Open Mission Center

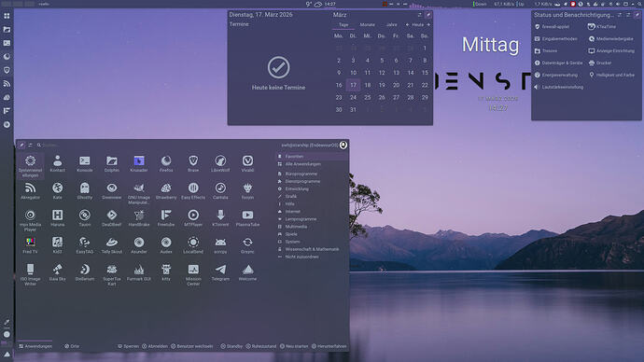pyautogui.click(x=193, y=274)
